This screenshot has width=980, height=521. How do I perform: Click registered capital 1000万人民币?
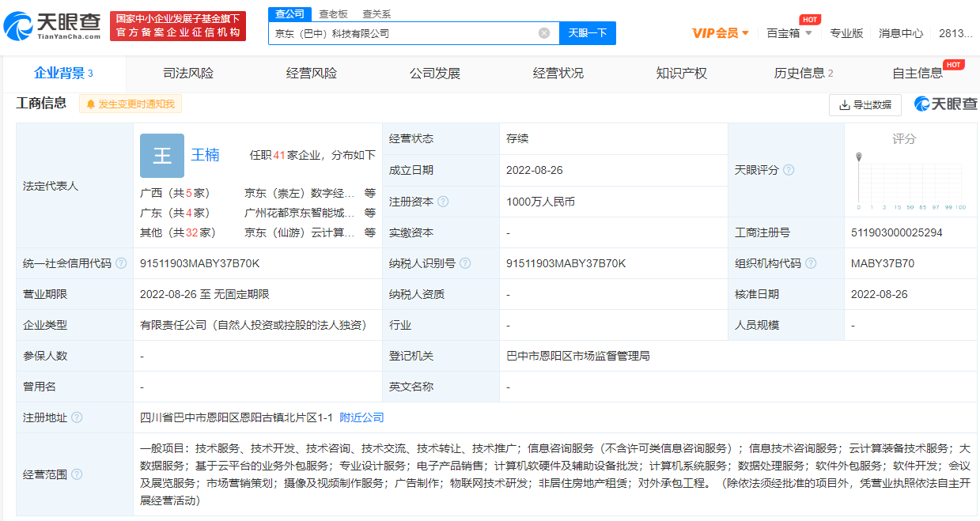[x=540, y=202]
